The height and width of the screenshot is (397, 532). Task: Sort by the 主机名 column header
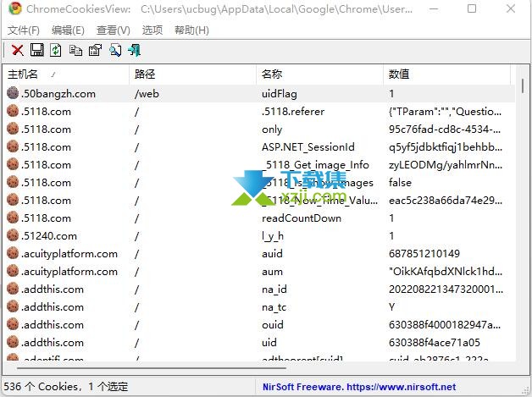tap(66, 74)
